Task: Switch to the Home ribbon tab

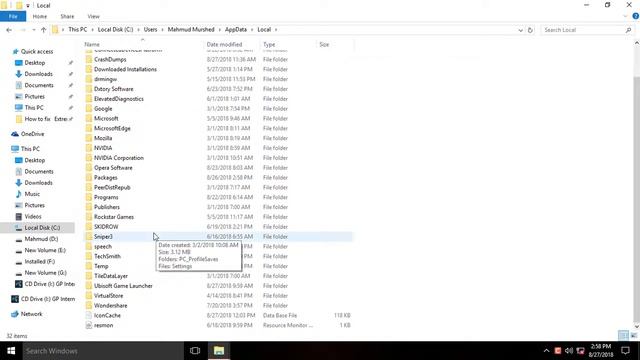Action: (x=40, y=16)
